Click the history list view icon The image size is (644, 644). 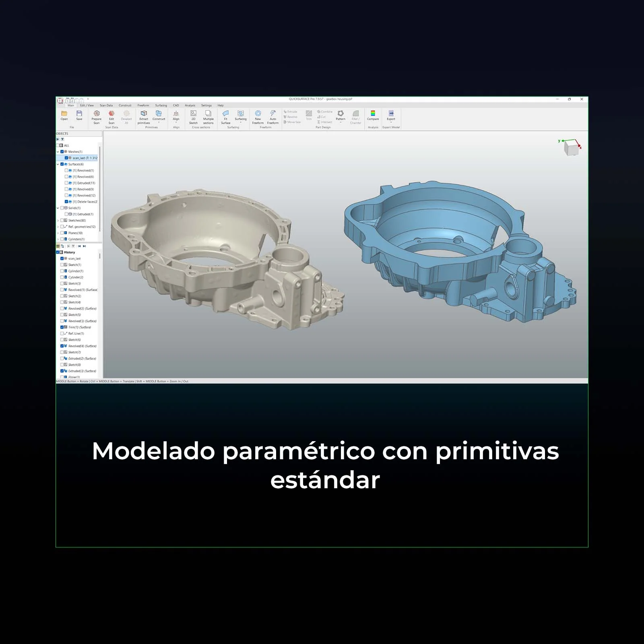click(x=58, y=246)
